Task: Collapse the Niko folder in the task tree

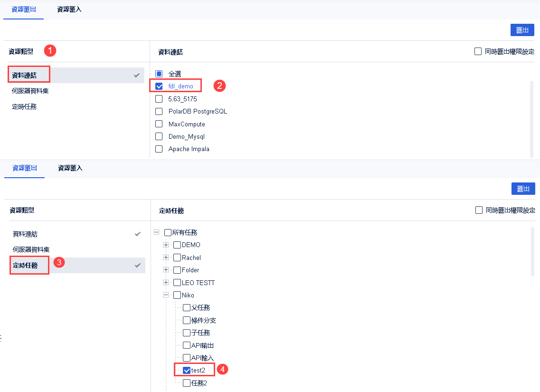Action: pyautogui.click(x=166, y=295)
